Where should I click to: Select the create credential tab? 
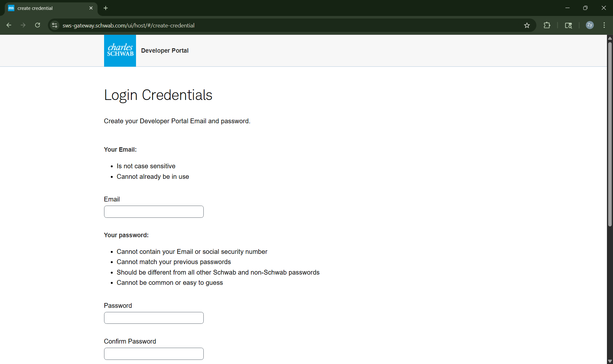[45, 8]
